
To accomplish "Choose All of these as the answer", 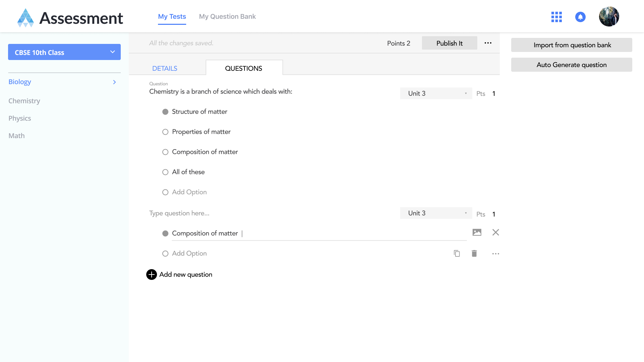I will (165, 172).
